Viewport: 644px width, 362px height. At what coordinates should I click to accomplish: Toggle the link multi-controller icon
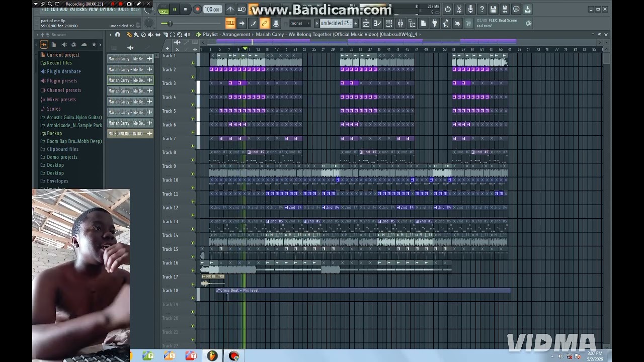click(264, 23)
